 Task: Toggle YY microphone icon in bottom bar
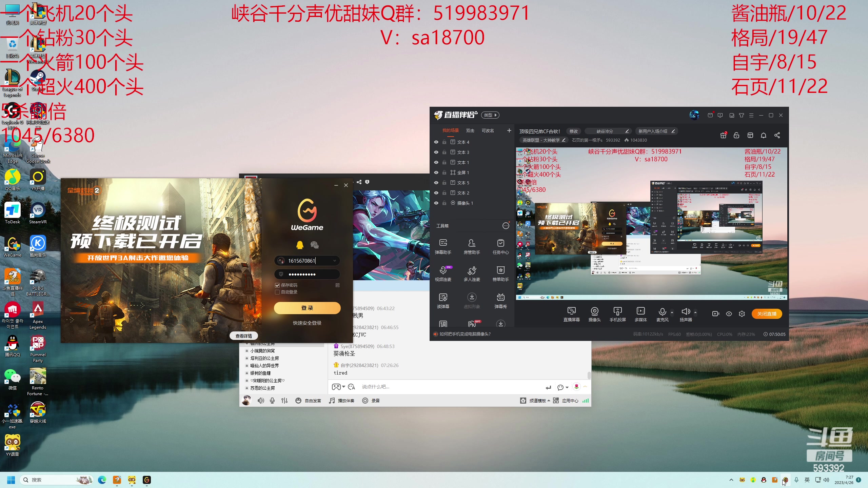[x=272, y=401]
